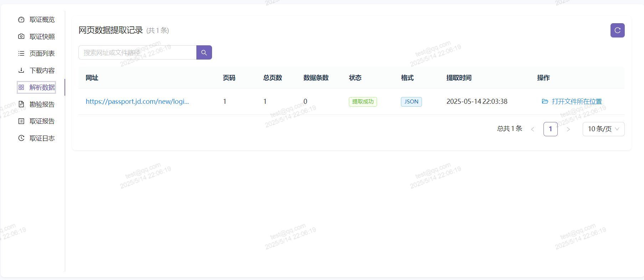Click the 打开文件所在位置 link text

[576, 101]
